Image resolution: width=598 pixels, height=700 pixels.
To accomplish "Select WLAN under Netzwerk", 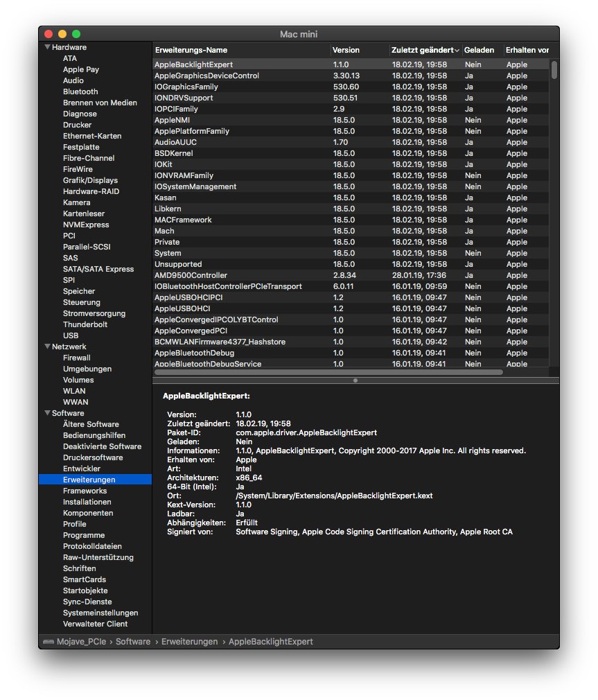I will coord(75,391).
